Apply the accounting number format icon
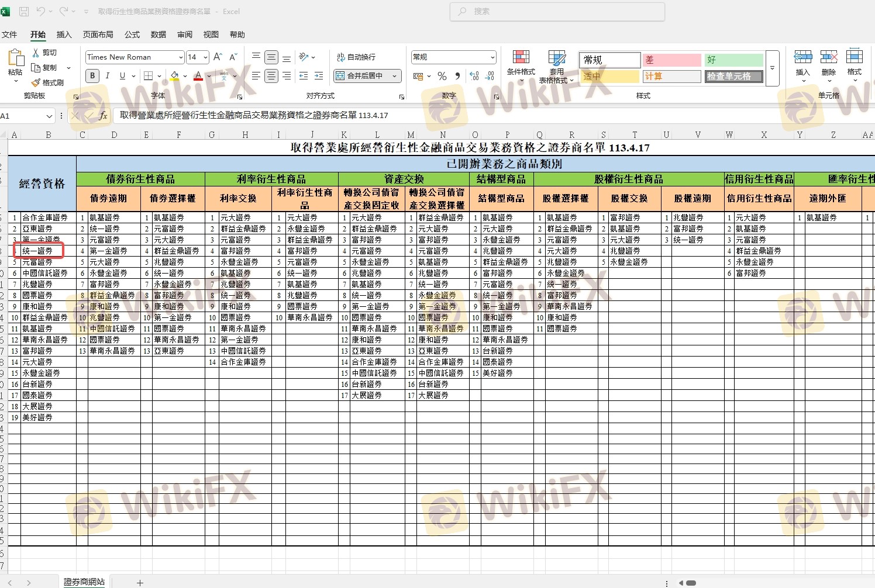 point(418,76)
